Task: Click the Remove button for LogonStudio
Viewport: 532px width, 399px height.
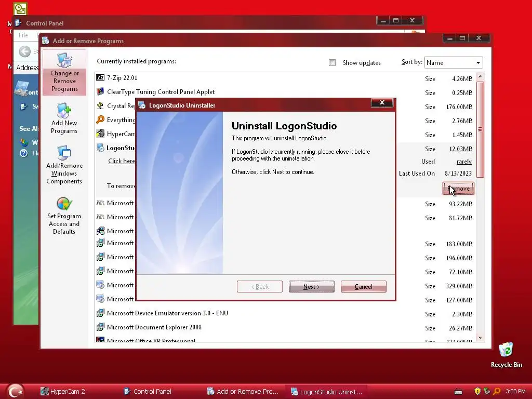Action: (x=458, y=189)
